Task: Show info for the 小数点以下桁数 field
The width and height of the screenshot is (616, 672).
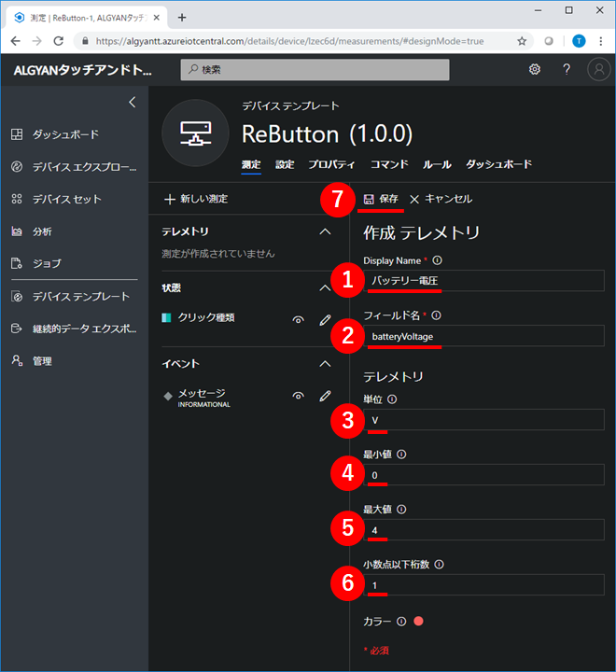Action: (x=439, y=565)
